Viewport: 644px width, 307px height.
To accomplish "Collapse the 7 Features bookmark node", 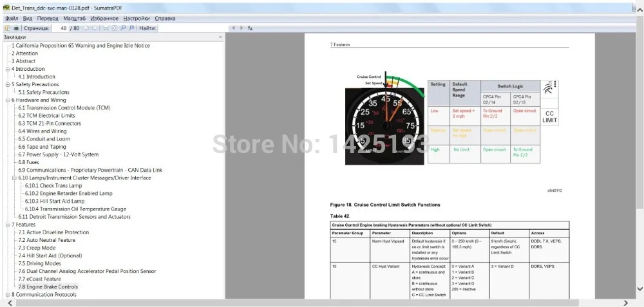I will pyautogui.click(x=7, y=225).
